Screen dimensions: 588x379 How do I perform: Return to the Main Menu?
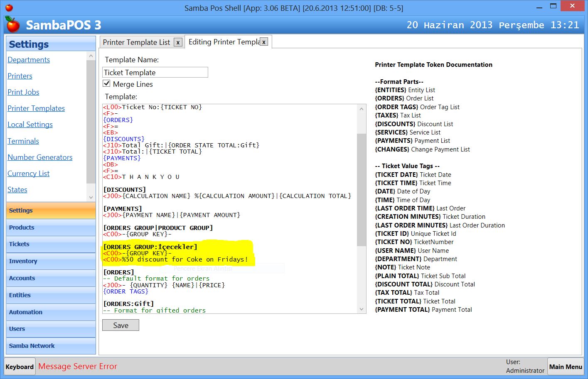[565, 367]
